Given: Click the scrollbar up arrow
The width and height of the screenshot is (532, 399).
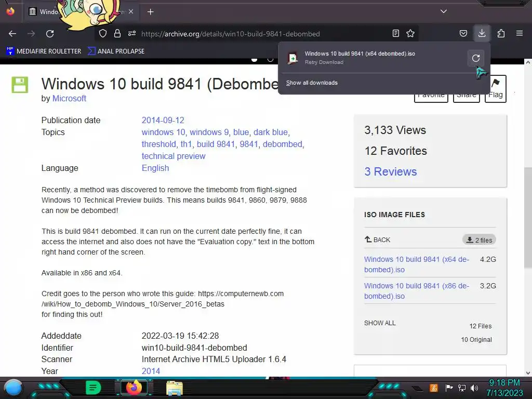Looking at the screenshot, I should coord(528,62).
